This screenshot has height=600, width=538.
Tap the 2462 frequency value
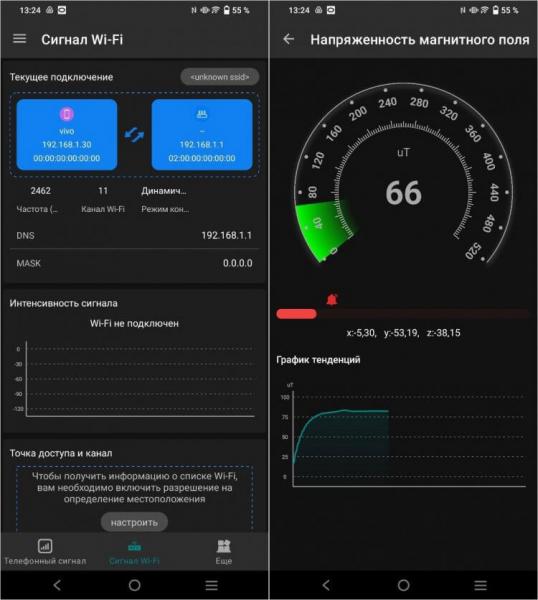pyautogui.click(x=41, y=191)
